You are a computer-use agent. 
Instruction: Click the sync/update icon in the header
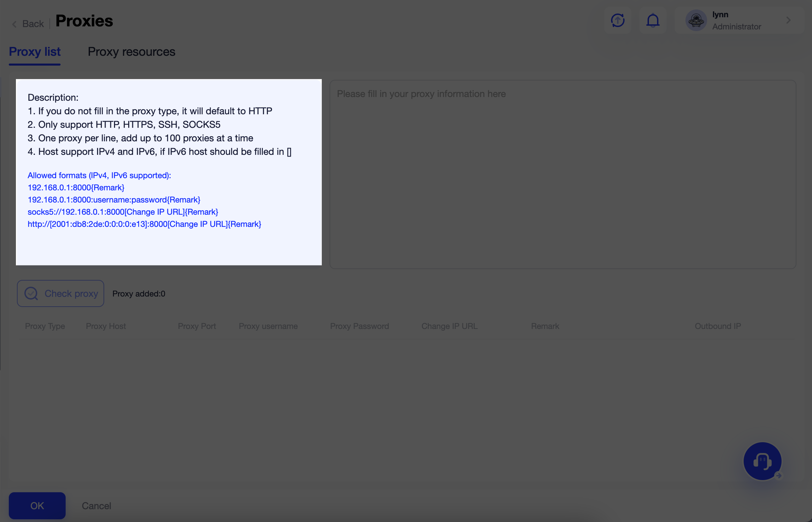point(618,20)
